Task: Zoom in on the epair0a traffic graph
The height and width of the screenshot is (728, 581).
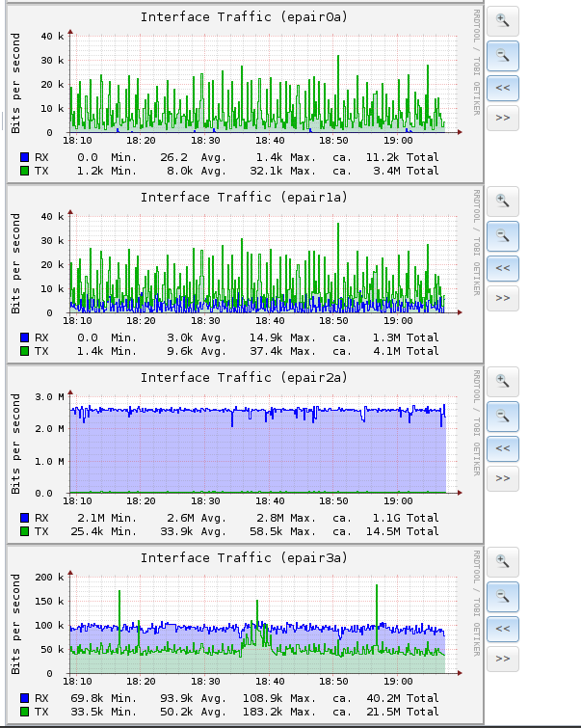Action: click(502, 20)
